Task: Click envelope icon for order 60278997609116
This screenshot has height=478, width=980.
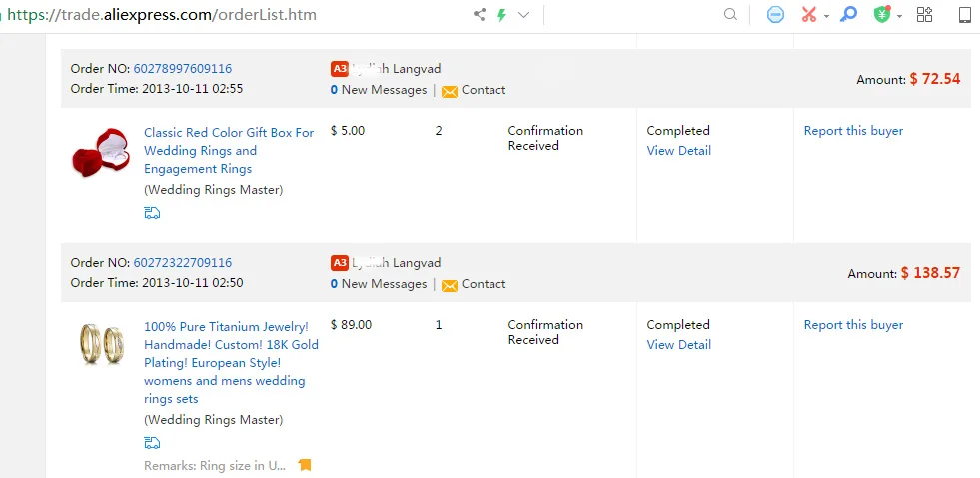Action: (x=450, y=91)
